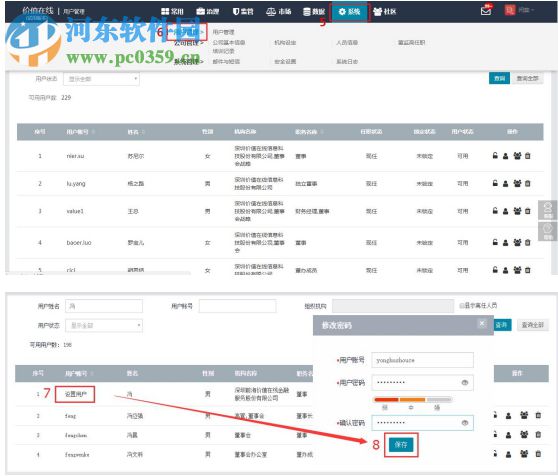Image resolution: width=558 pixels, height=476 pixels.
Task: Click the group icon in the nier.xu row
Action: [x=517, y=155]
